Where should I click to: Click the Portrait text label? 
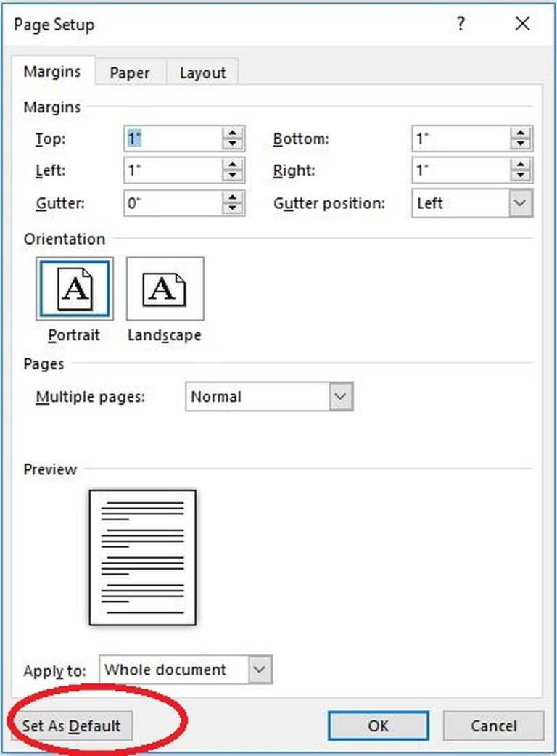74,335
